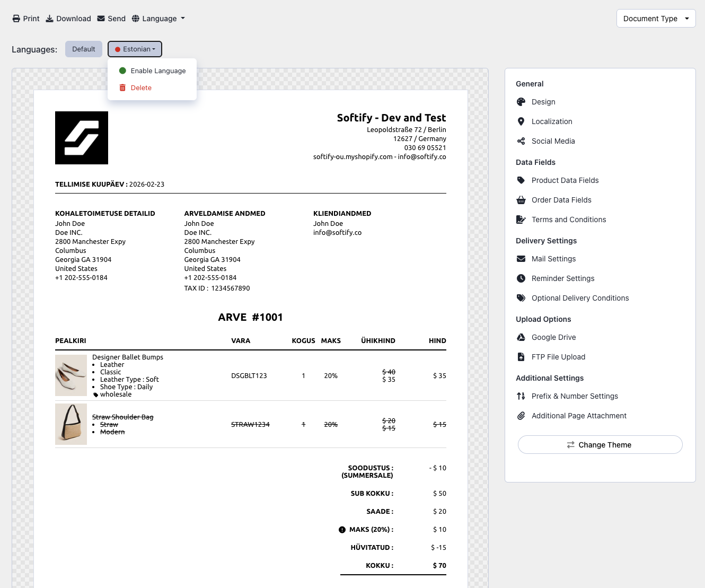Click Print in the top toolbar

[x=26, y=19]
